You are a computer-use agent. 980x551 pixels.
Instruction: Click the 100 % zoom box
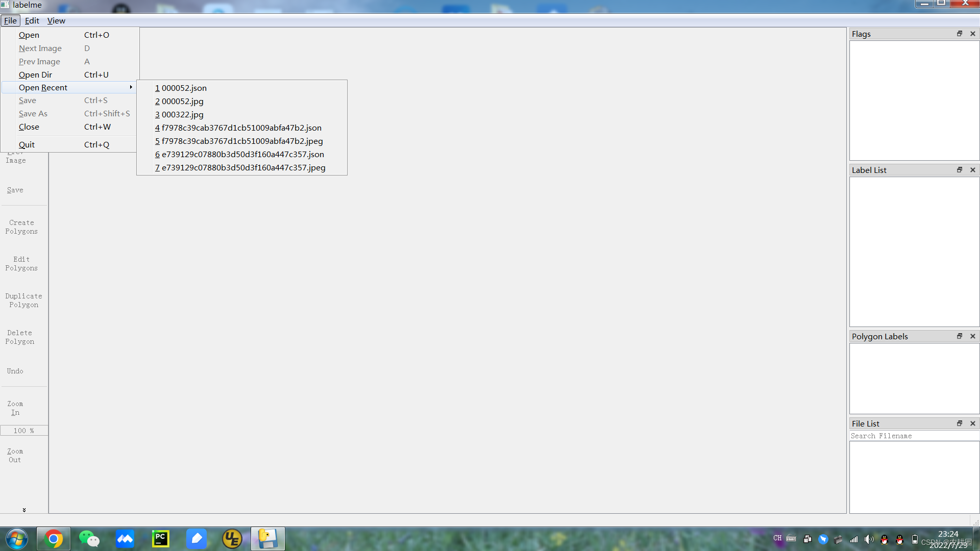24,431
